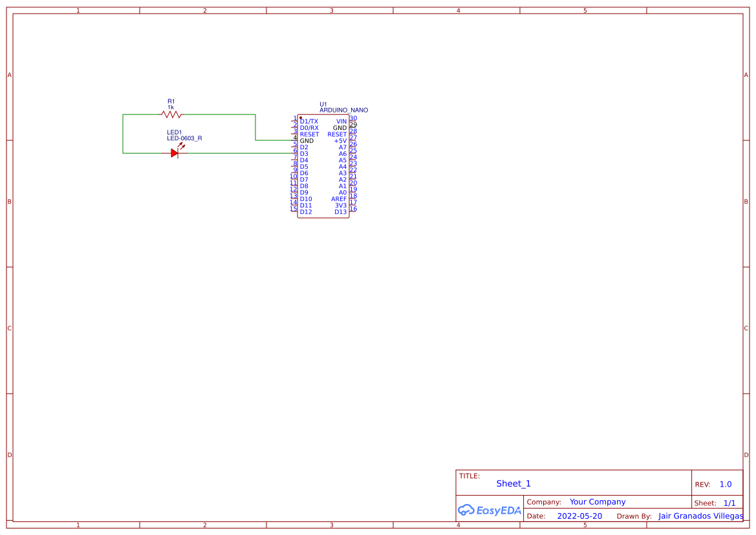Click the Sheet_1 title value
Screen dimensions: 756x535
point(513,483)
